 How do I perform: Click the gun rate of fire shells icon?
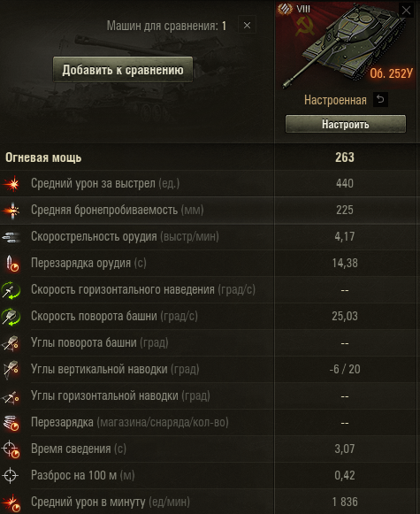tap(11, 237)
